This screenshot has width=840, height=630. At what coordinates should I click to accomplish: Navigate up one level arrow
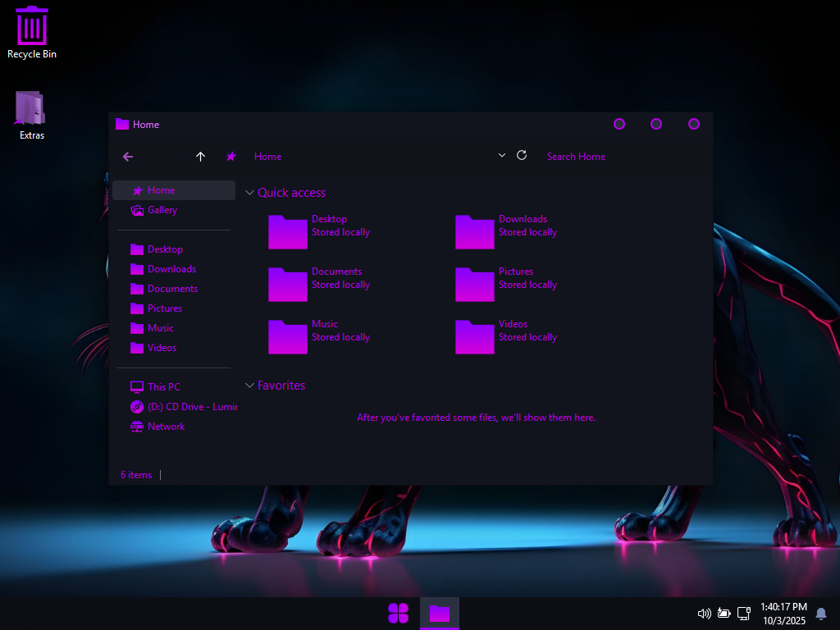tap(200, 157)
